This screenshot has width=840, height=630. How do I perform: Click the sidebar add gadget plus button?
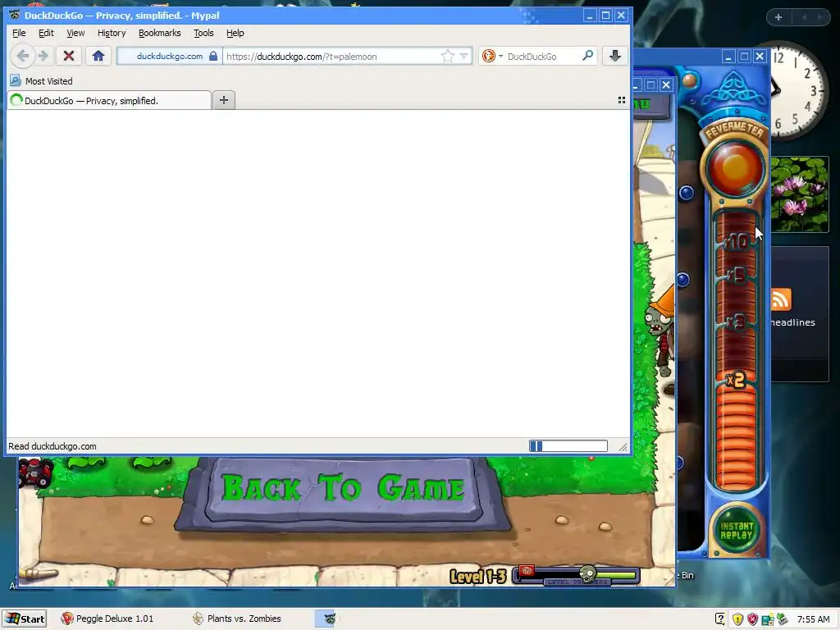point(778,17)
